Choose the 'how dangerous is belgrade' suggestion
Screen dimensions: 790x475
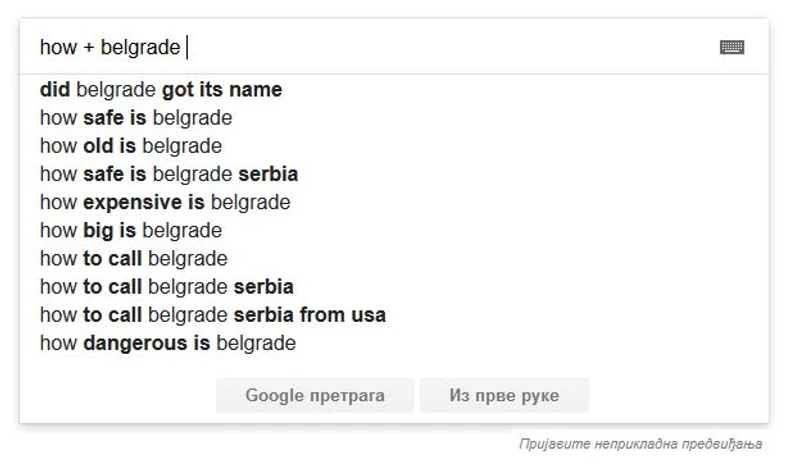168,344
